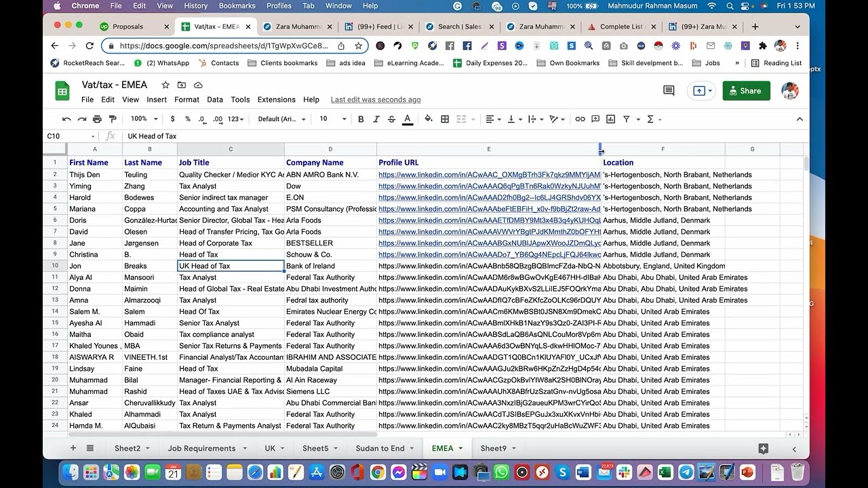Click Thijs Den's LinkedIn profile link
The height and width of the screenshot is (488, 868).
[490, 175]
